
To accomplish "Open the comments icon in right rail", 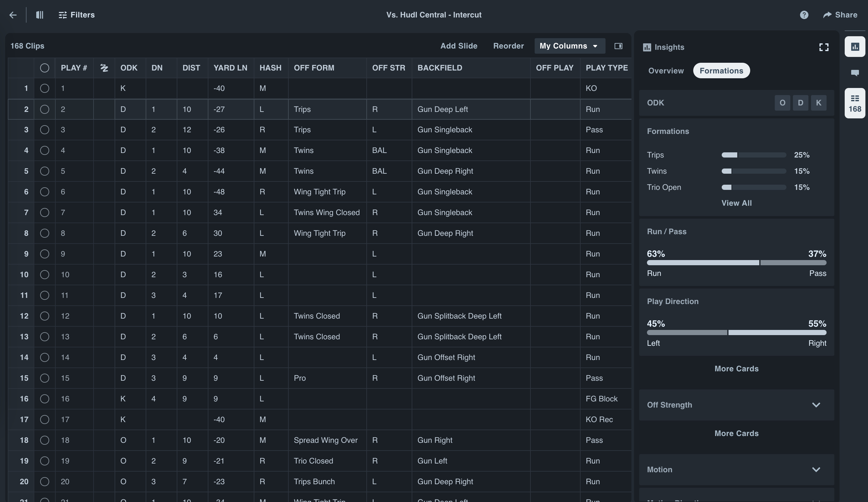I will pos(854,73).
